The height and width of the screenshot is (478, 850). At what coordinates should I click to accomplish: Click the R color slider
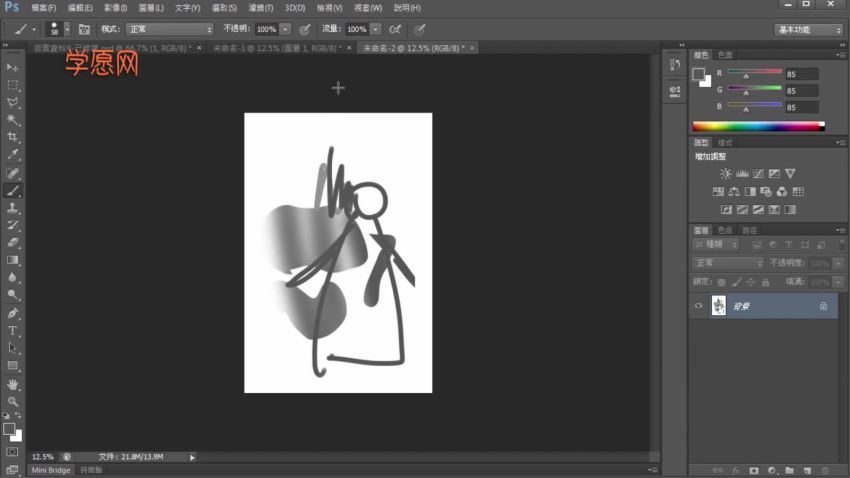point(754,72)
